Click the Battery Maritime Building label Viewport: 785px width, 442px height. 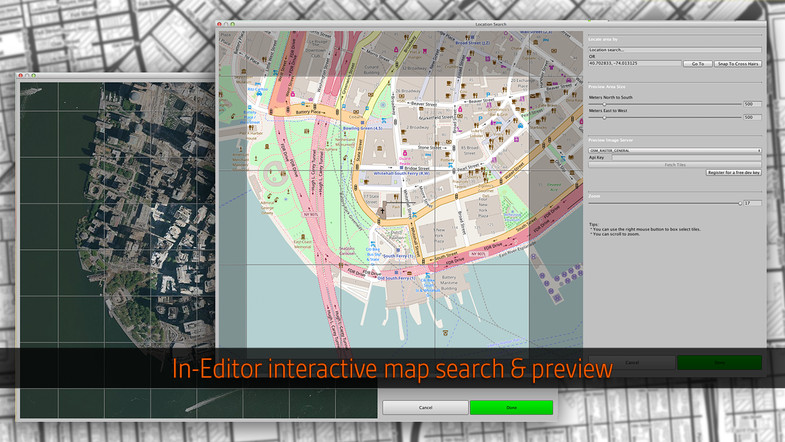449,283
